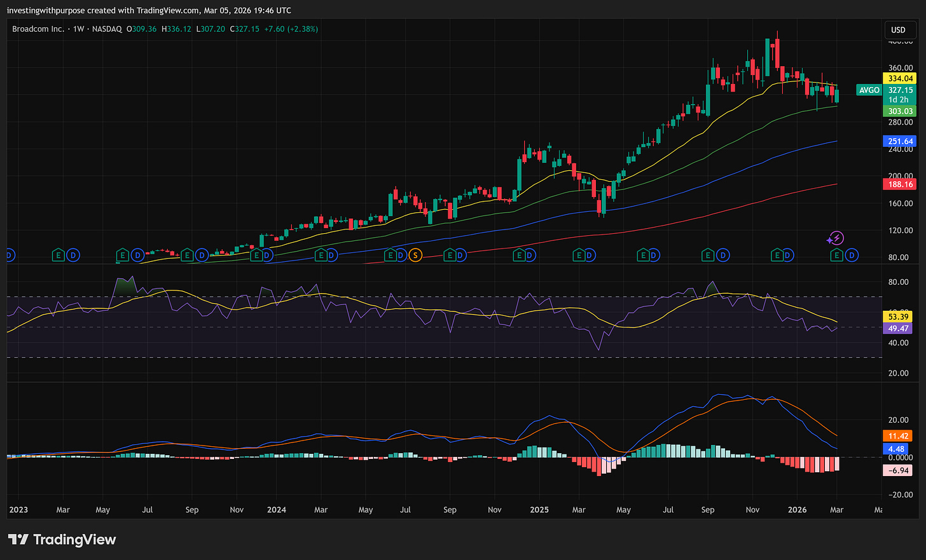
Task: Open the dividend D marker for December 2024
Action: pyautogui.click(x=530, y=256)
